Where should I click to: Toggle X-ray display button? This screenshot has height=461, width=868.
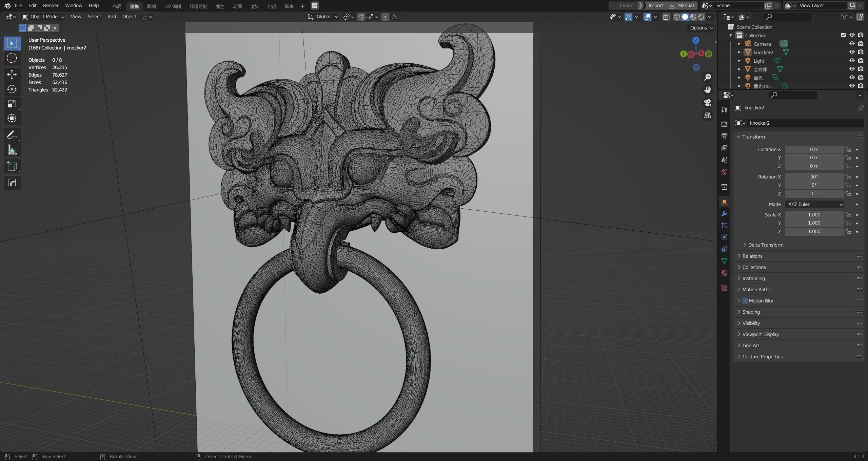[x=666, y=17]
